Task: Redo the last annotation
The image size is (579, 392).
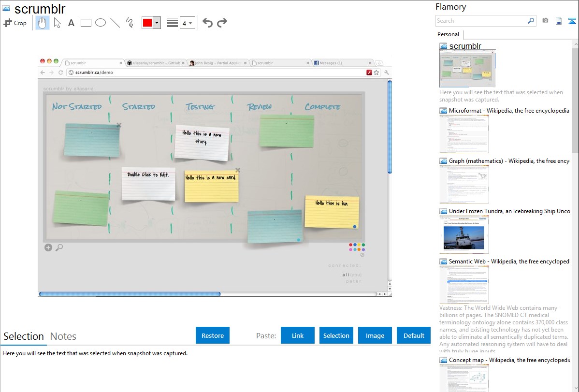Action: 222,23
